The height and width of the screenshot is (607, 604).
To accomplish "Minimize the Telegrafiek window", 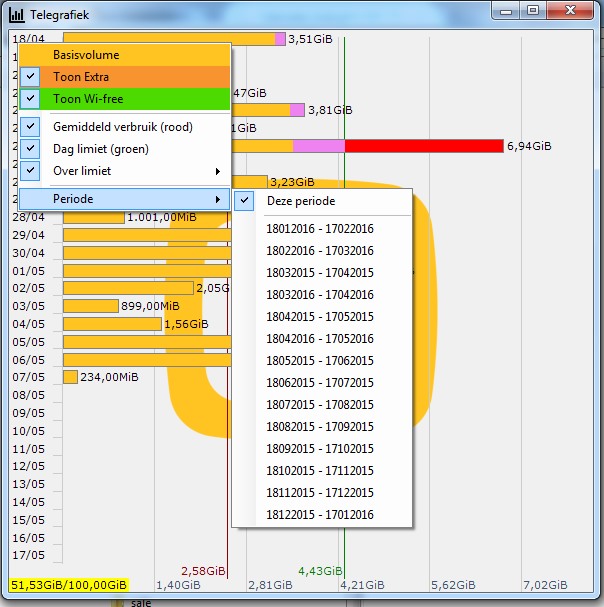I will point(506,10).
